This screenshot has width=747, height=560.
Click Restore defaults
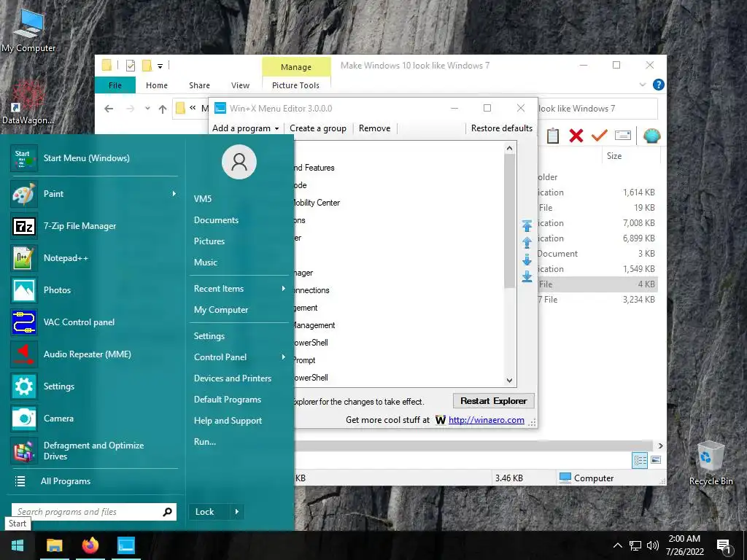(x=502, y=128)
